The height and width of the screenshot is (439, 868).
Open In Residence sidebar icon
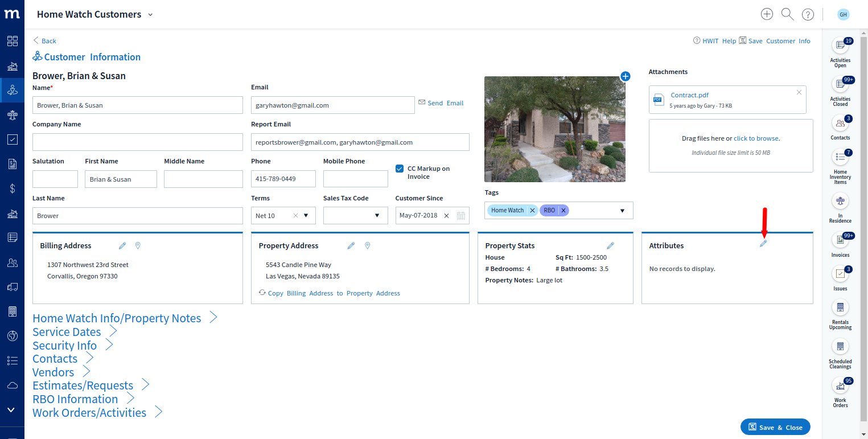click(x=840, y=201)
